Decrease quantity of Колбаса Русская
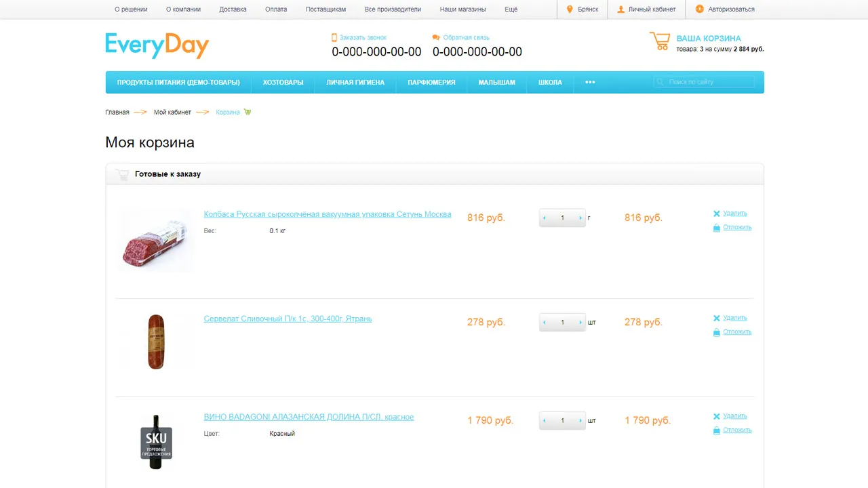This screenshot has height=488, width=868. coord(545,218)
